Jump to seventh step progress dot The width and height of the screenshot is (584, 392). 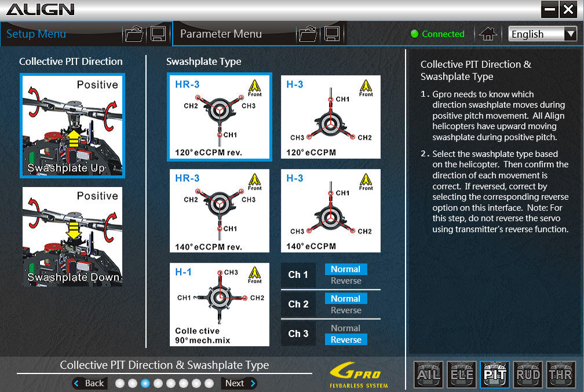tap(196, 383)
